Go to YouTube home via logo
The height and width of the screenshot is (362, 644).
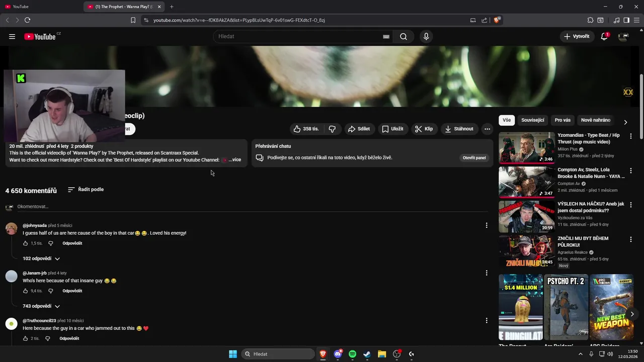(x=40, y=36)
